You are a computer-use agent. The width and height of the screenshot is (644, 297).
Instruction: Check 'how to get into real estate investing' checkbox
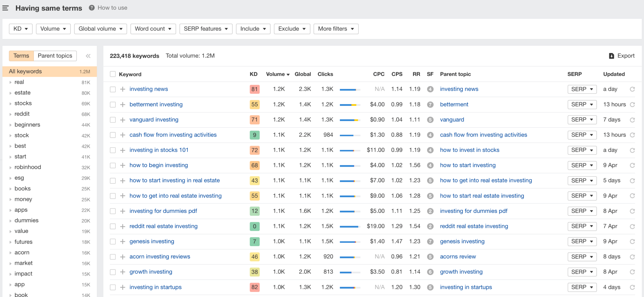pos(113,196)
